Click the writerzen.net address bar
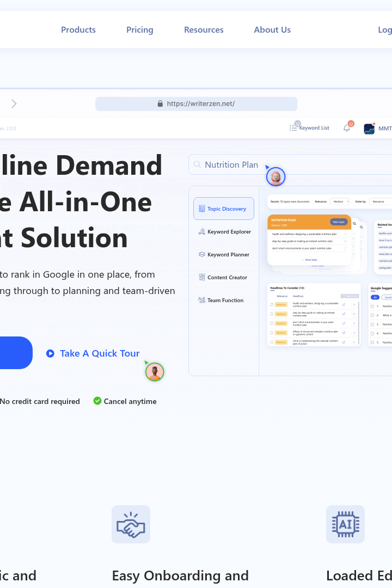 [x=196, y=104]
